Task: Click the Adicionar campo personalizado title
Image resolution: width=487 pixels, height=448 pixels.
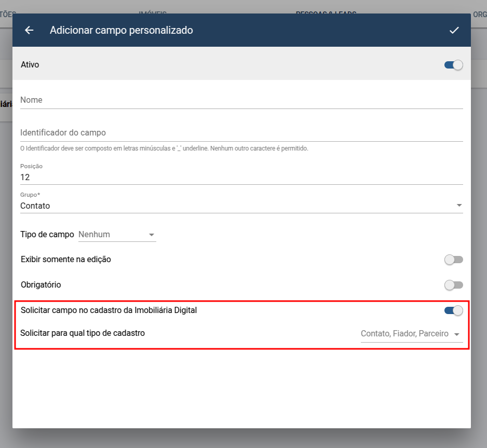Action: click(121, 30)
